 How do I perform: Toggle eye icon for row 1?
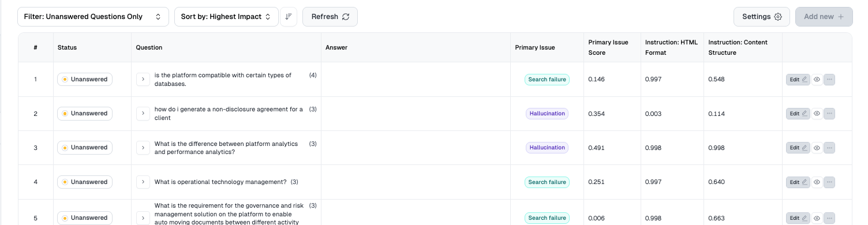(x=817, y=80)
